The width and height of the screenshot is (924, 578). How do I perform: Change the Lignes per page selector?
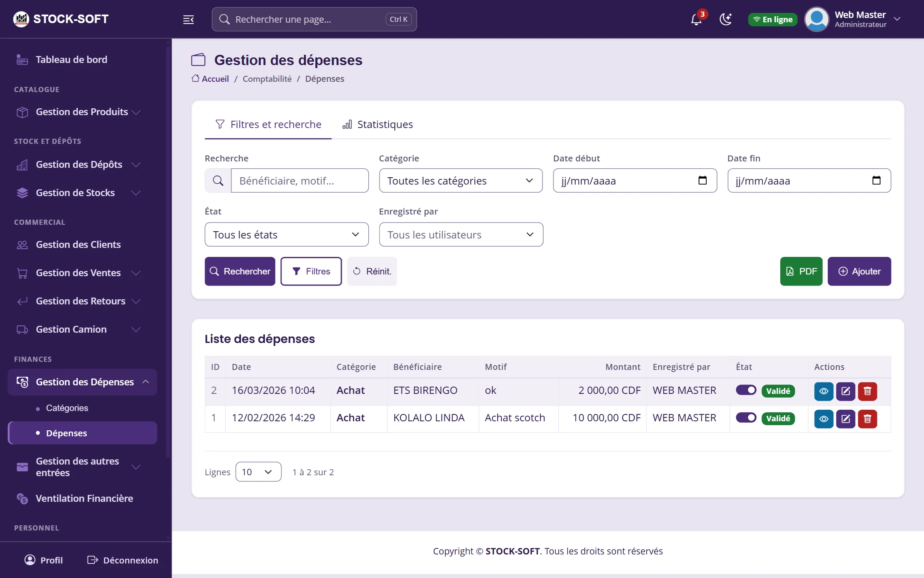click(x=258, y=472)
